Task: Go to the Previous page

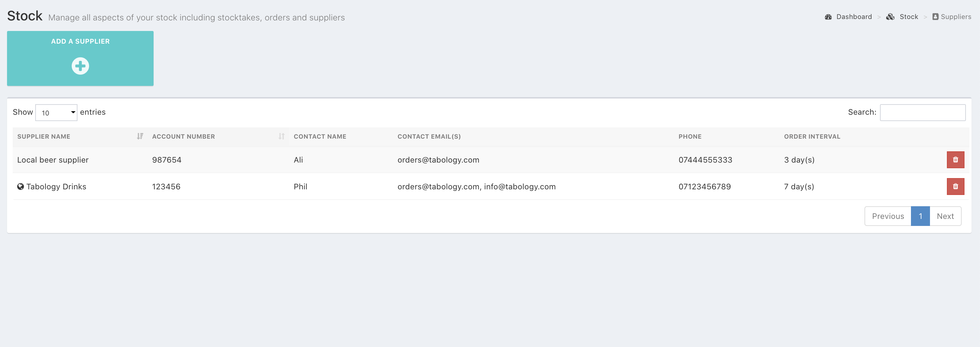Action: pyautogui.click(x=888, y=216)
